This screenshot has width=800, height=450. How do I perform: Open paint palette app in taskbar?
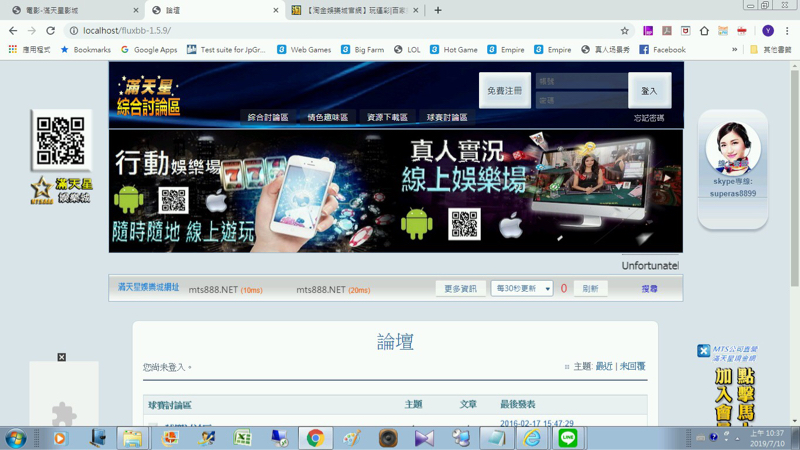tap(352, 438)
